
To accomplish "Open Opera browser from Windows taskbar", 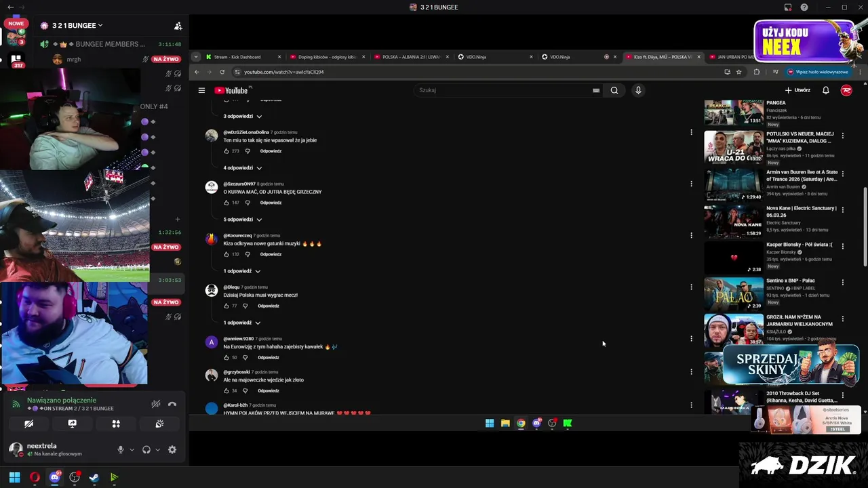I will (35, 477).
